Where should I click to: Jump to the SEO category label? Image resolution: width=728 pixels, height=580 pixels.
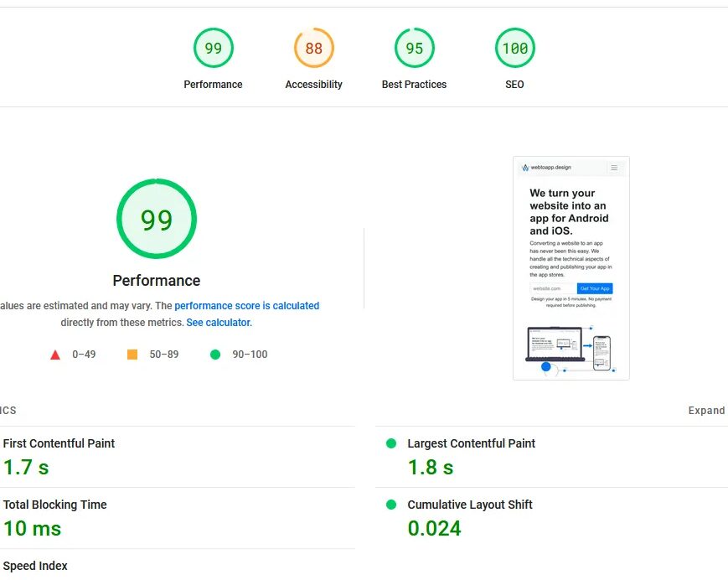point(514,85)
